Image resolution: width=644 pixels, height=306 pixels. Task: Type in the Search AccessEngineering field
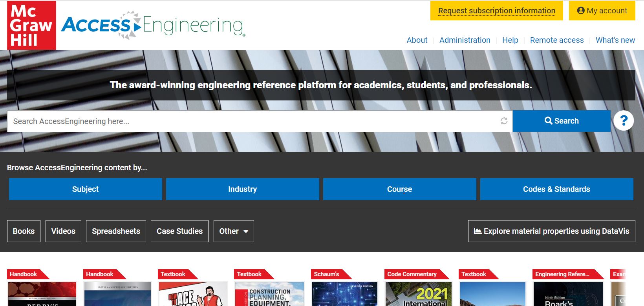point(251,121)
